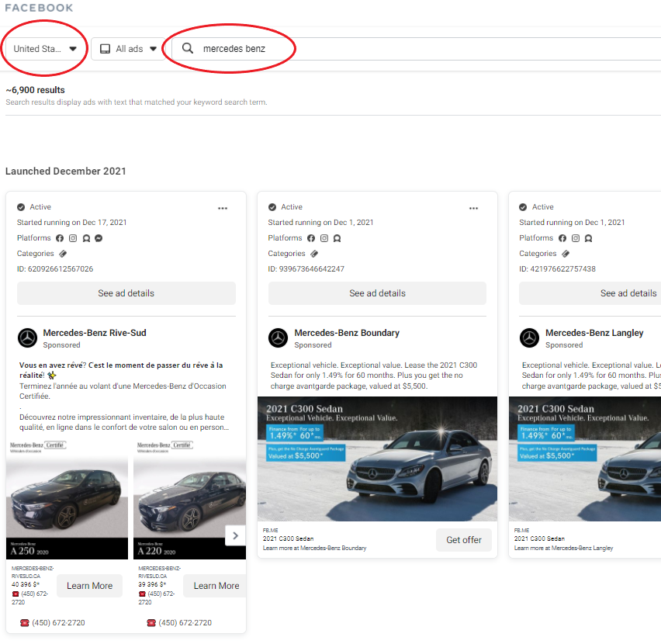Click 'Learn more at Mercedes-Benz Boundary' caption
The width and height of the screenshot is (661, 644).
[314, 549]
